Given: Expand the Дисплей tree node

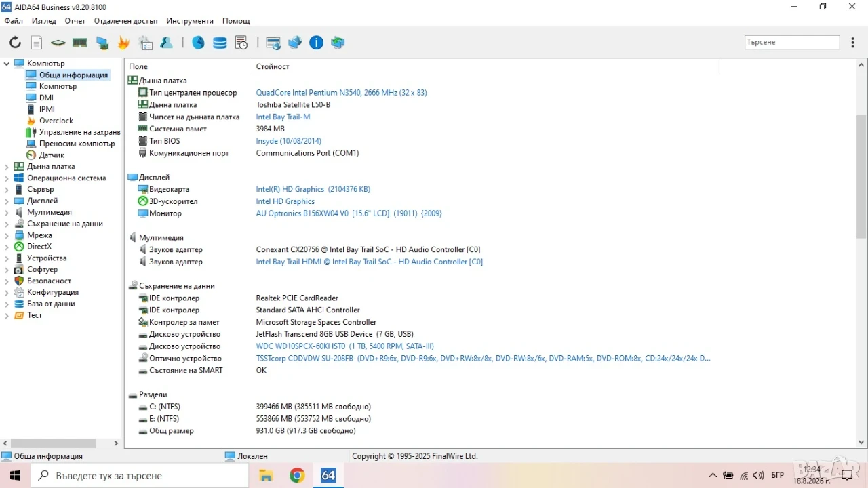Looking at the screenshot, I should click(x=7, y=201).
